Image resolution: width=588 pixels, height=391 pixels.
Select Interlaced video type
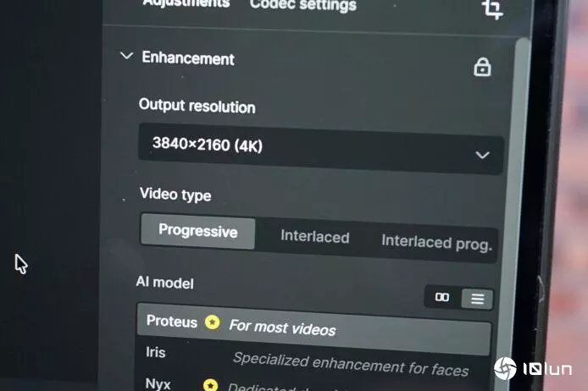314,237
